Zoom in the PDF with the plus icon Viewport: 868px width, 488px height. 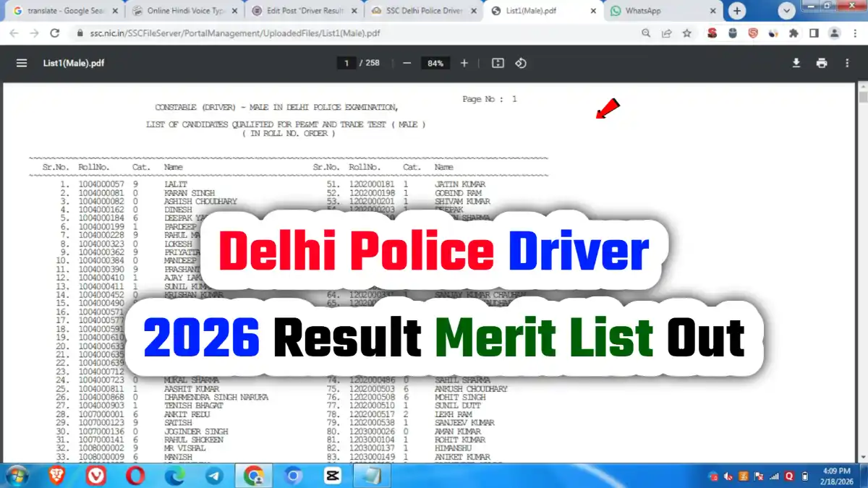pos(464,63)
